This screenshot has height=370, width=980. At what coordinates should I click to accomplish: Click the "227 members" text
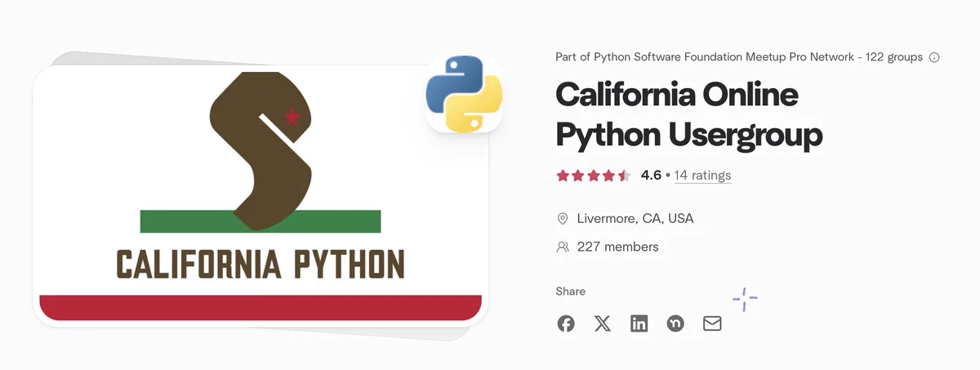617,247
